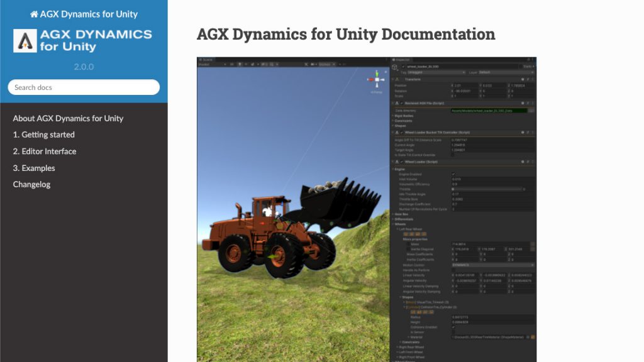Viewport: 644px width, 362px height.
Task: Click the AGX Dynamics for Unity Documentation heading
Action: [x=346, y=34]
